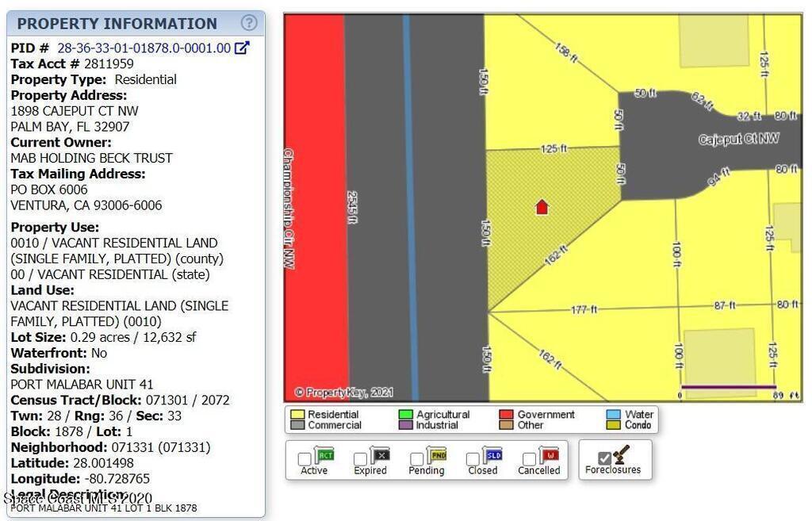Click the red Cancelled listing flag icon

[549, 455]
